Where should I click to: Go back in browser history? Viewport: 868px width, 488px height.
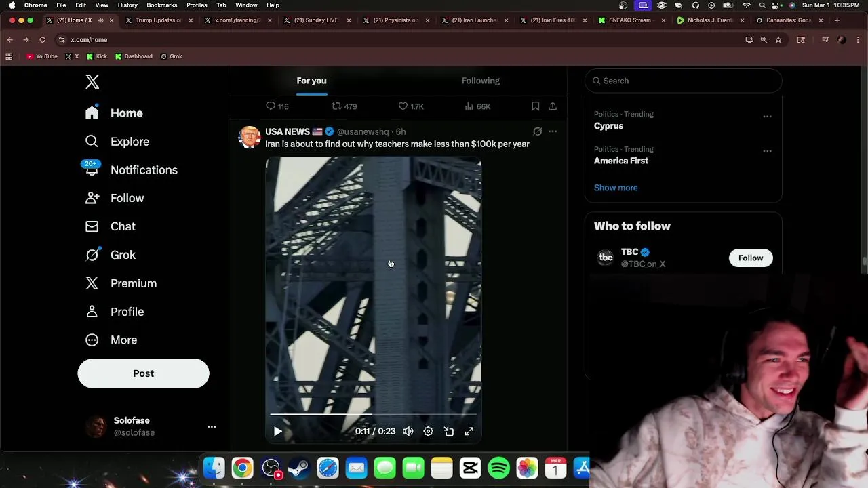click(9, 40)
